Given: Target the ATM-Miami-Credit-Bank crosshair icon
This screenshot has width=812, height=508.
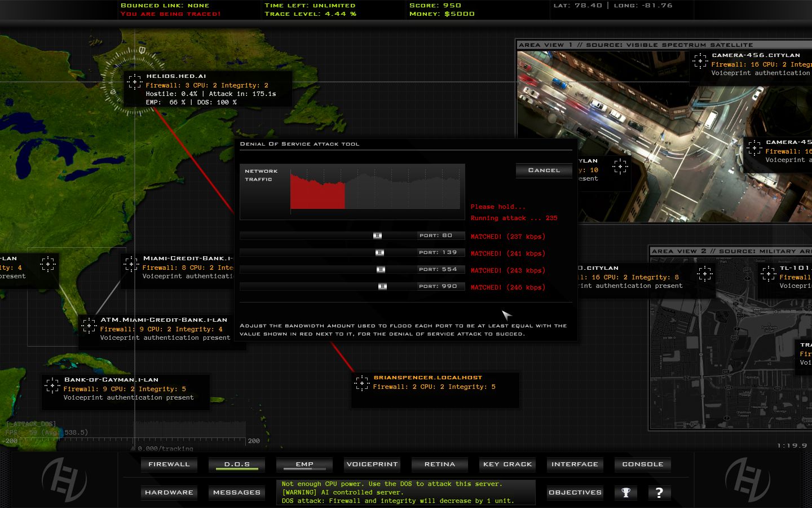Looking at the screenshot, I should (89, 325).
